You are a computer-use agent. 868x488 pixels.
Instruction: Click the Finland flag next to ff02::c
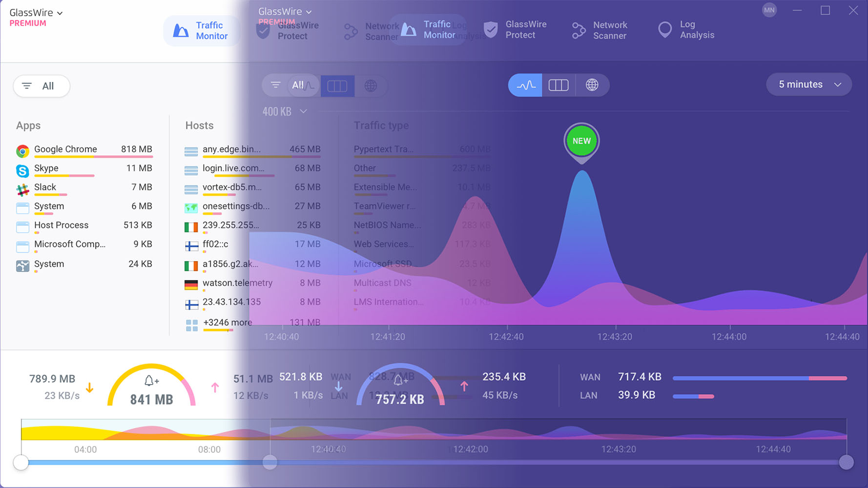pos(191,246)
